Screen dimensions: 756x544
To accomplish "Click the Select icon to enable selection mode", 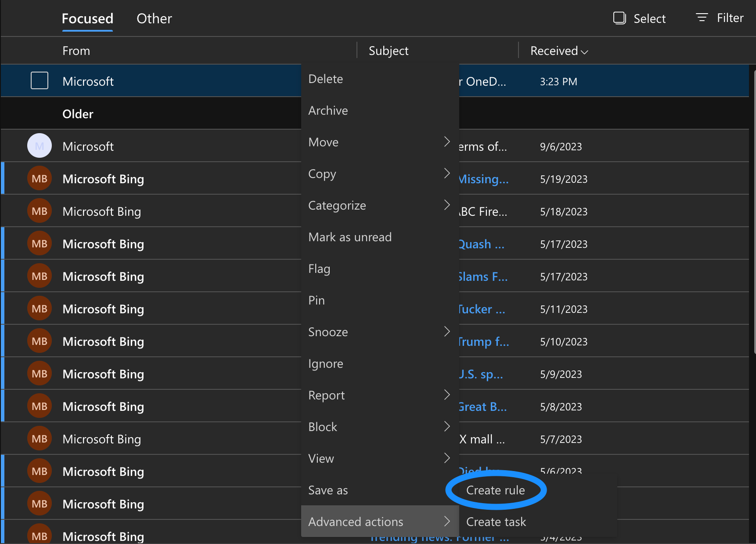I will pos(619,18).
